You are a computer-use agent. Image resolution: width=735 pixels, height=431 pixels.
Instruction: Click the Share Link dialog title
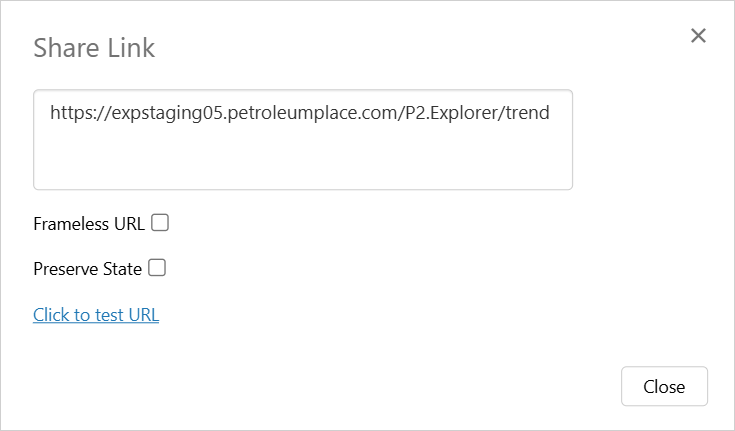point(94,48)
